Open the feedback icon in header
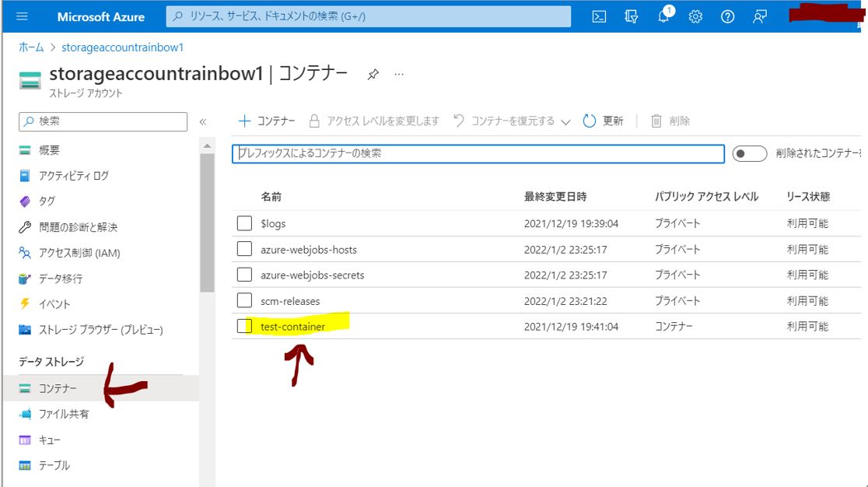The width and height of the screenshot is (868, 487). [760, 16]
